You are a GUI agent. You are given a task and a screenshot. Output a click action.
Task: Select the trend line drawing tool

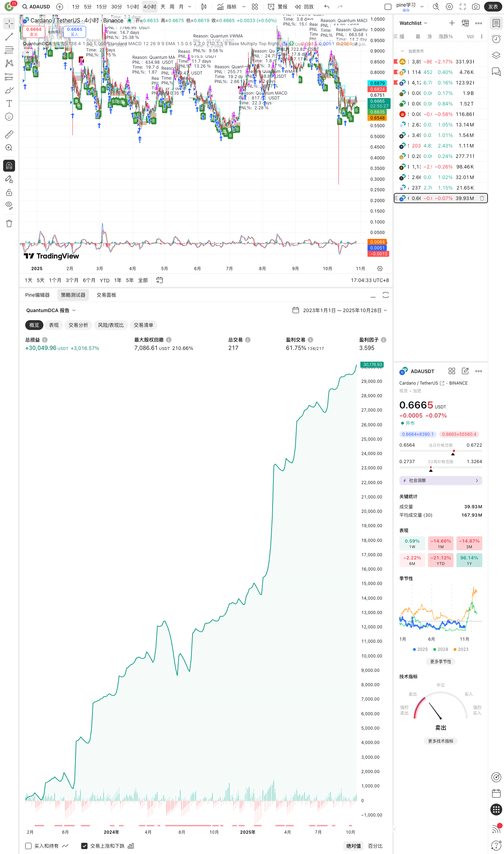(9, 37)
